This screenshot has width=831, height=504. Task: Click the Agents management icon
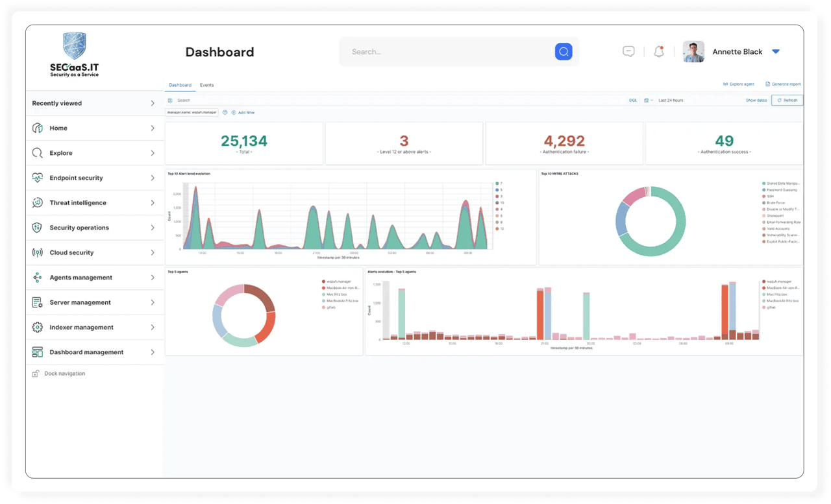(x=38, y=278)
